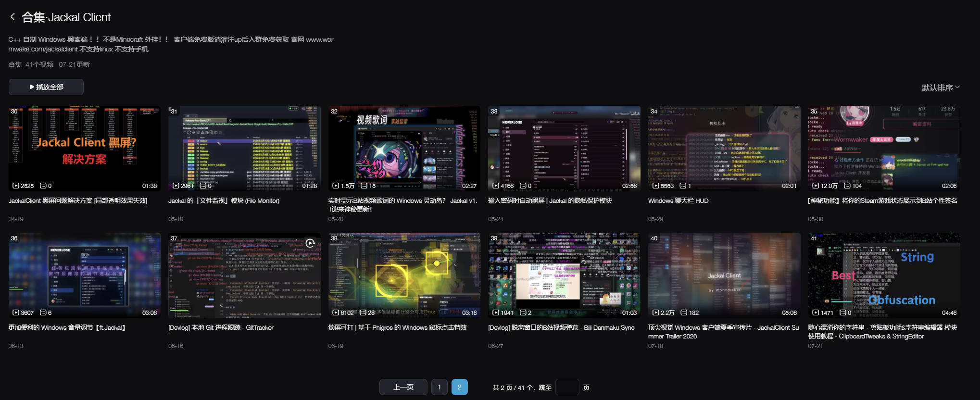Click the 07-21更新 update date text
The width and height of the screenshot is (980, 400).
[x=74, y=64]
